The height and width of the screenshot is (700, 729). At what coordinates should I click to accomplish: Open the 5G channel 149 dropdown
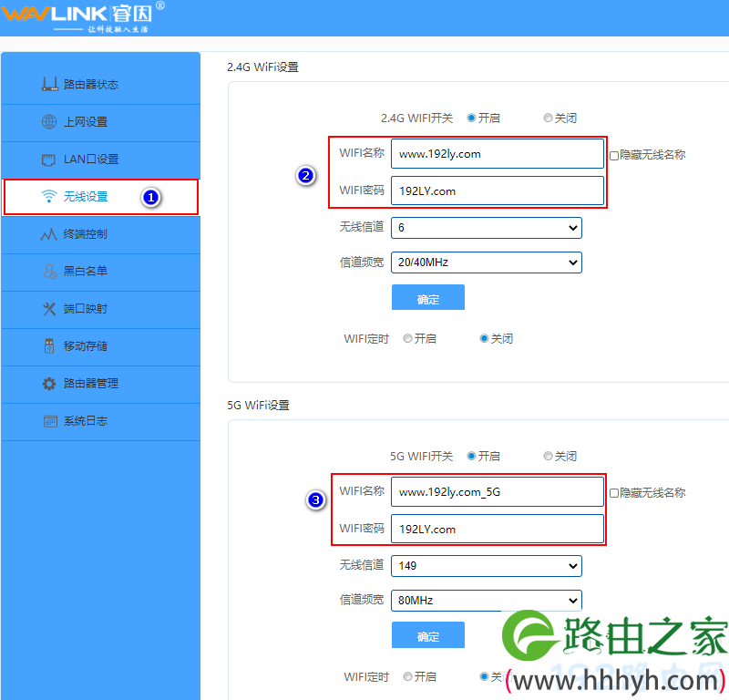574,565
